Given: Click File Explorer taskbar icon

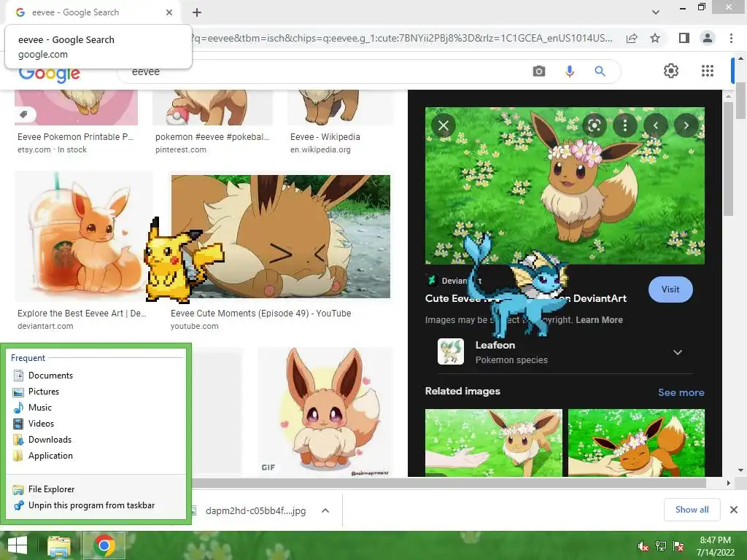Looking at the screenshot, I should point(59,545).
